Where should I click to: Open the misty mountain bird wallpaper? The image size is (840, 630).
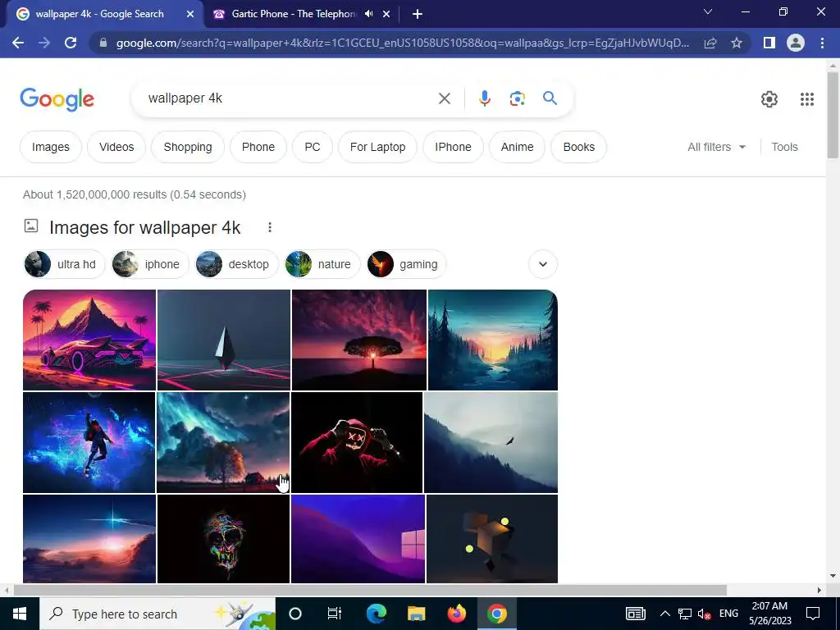click(491, 442)
